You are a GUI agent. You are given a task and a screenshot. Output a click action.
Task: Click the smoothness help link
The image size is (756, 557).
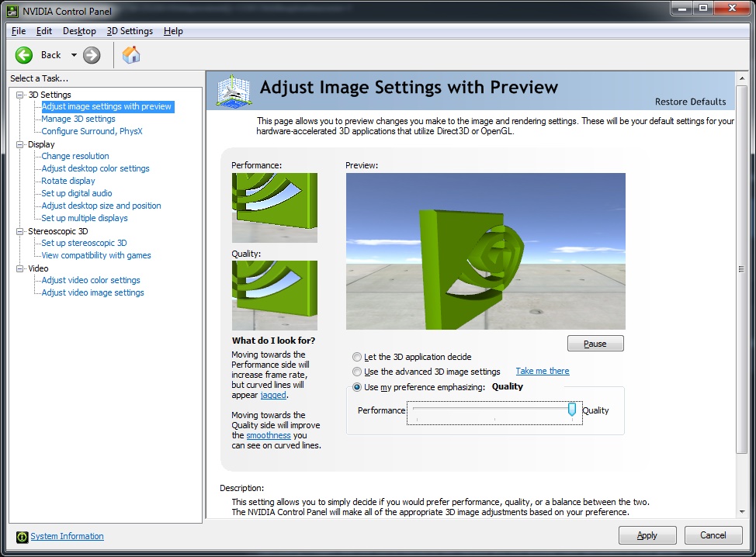269,435
